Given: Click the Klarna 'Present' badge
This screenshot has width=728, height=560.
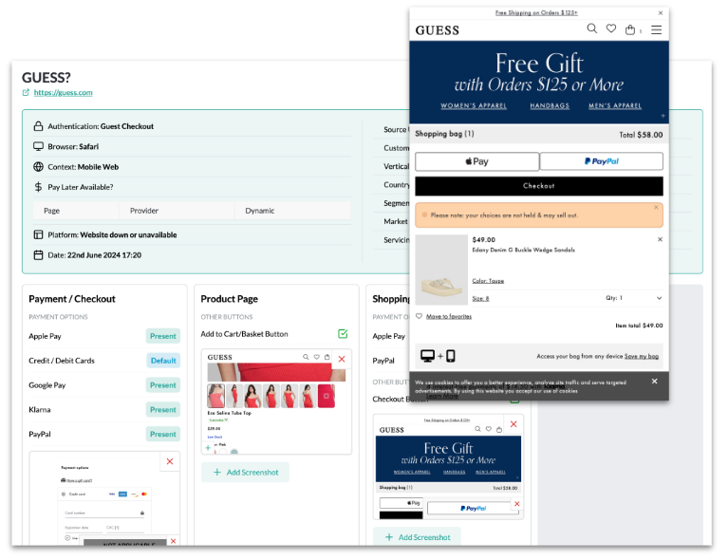Looking at the screenshot, I should pos(163,410).
